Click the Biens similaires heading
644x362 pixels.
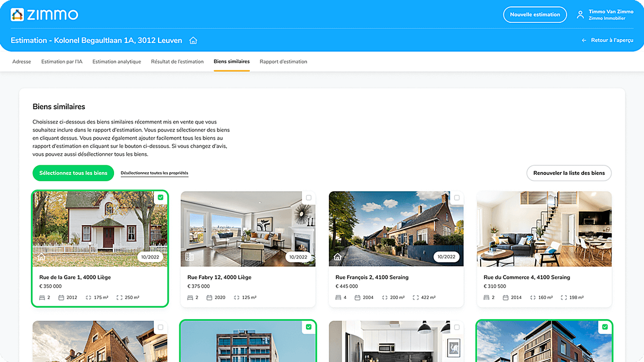click(x=59, y=107)
